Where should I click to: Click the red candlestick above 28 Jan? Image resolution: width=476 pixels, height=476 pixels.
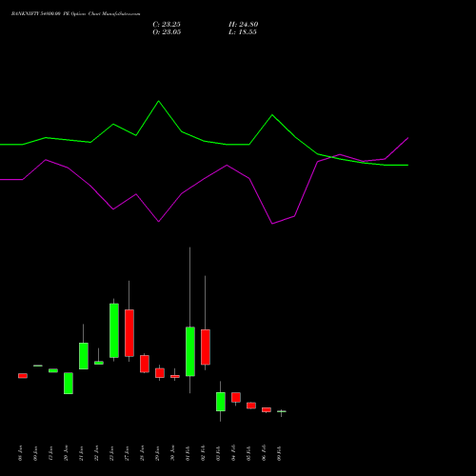coord(145,364)
